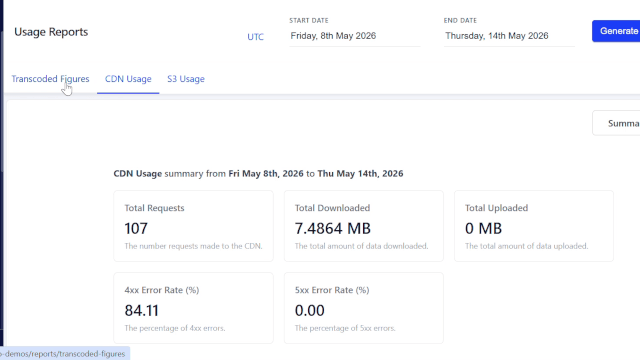Click the Summary button
This screenshot has width=640, height=360.
point(616,123)
